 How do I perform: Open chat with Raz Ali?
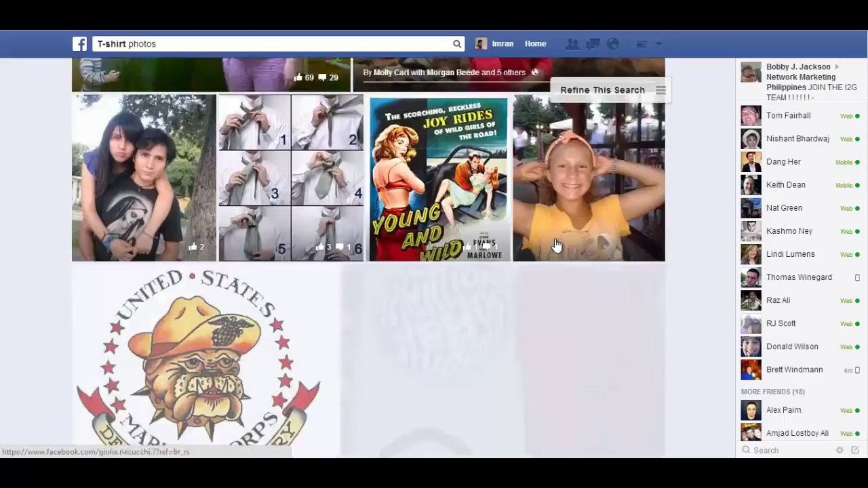(800, 300)
